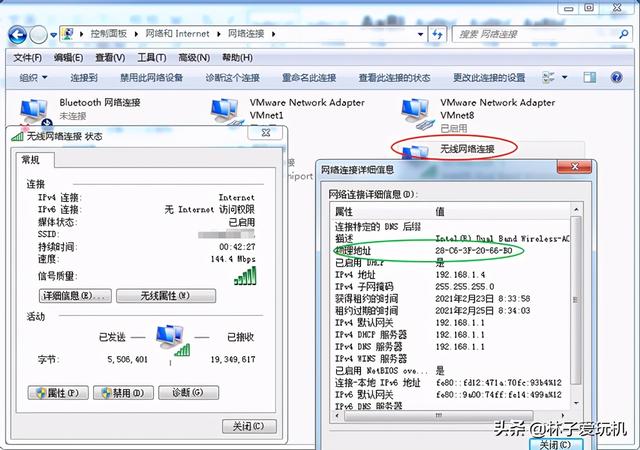The image size is (640, 450).
Task: Close the 网络连接详细信息 dialog with X
Action: click(574, 166)
